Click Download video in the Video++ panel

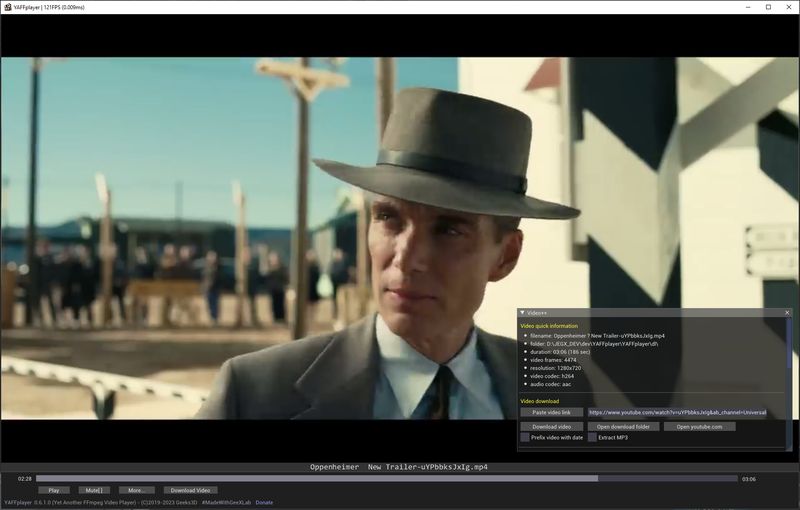(x=552, y=426)
